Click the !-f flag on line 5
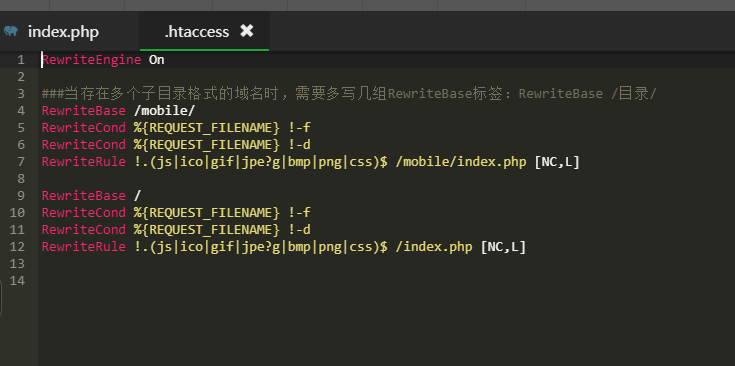Image resolution: width=735 pixels, height=366 pixels. pos(299,128)
